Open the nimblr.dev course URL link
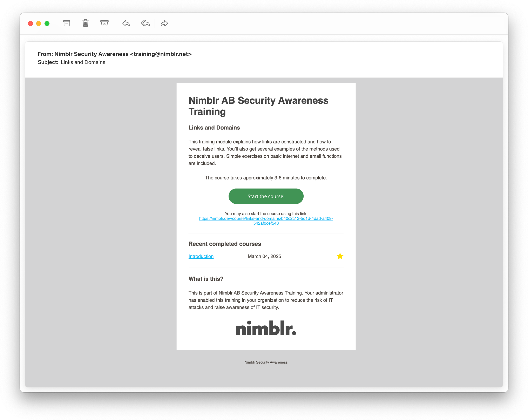The height and width of the screenshot is (420, 528). (x=266, y=218)
